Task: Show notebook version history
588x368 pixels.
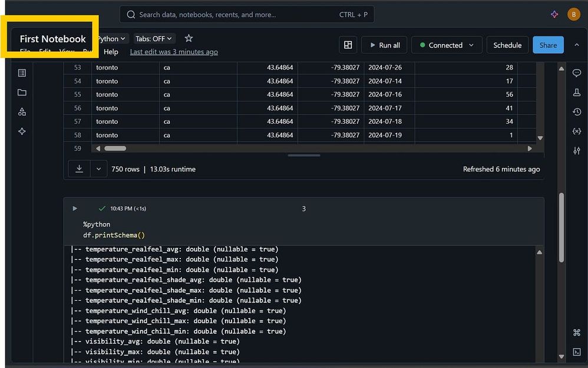Action: (x=577, y=112)
